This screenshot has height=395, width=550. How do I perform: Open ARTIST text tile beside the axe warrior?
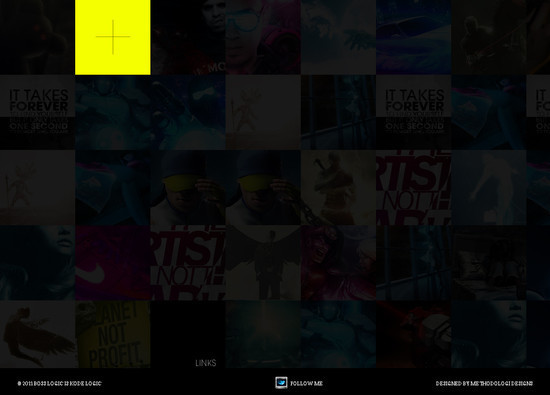tap(414, 188)
